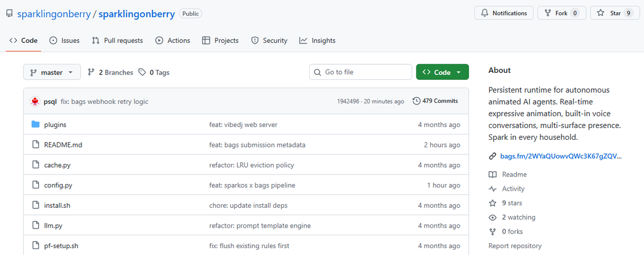Open the install.sh file
This screenshot has width=644, height=255.
57,205
